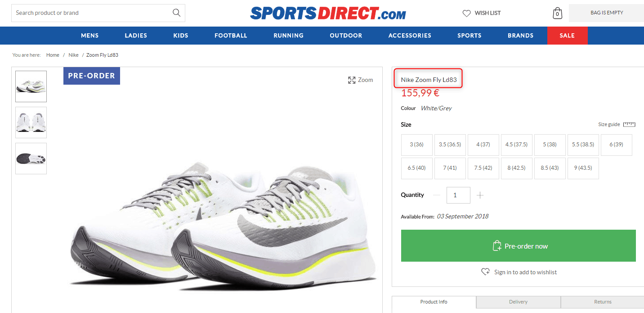644x313 pixels.
Task: Click the Nike Zoom Fly Ld83 title
Action: click(429, 80)
